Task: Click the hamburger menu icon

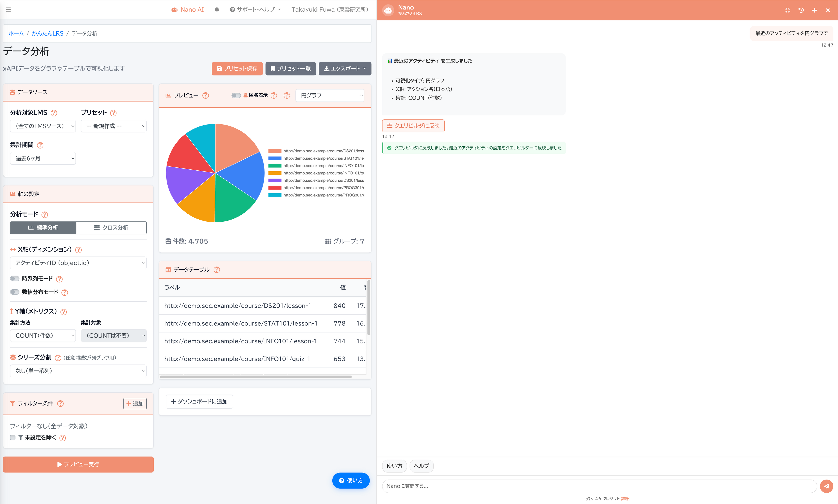Action: (x=9, y=9)
